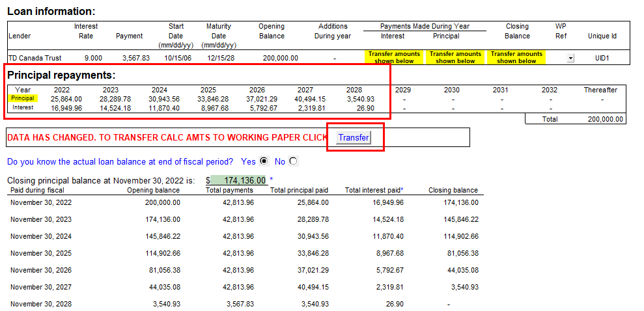Click the Loan information heading

point(51,11)
